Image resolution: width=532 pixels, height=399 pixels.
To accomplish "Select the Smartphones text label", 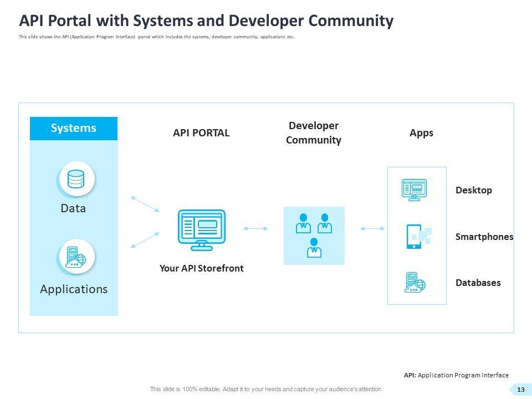I will 484,237.
